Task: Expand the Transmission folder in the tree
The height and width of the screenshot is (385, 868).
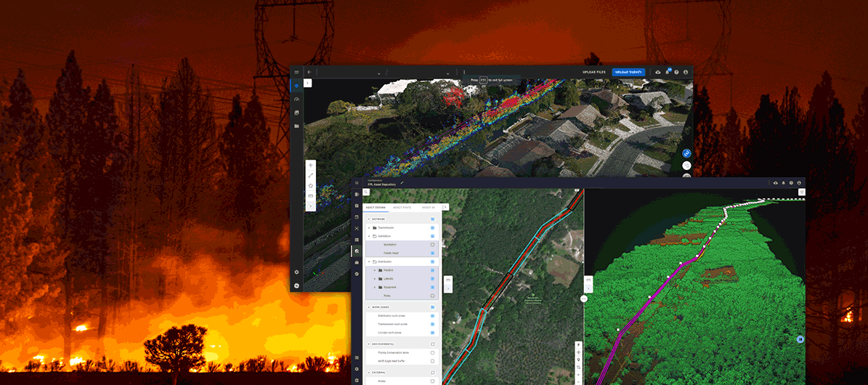Action: [369, 227]
